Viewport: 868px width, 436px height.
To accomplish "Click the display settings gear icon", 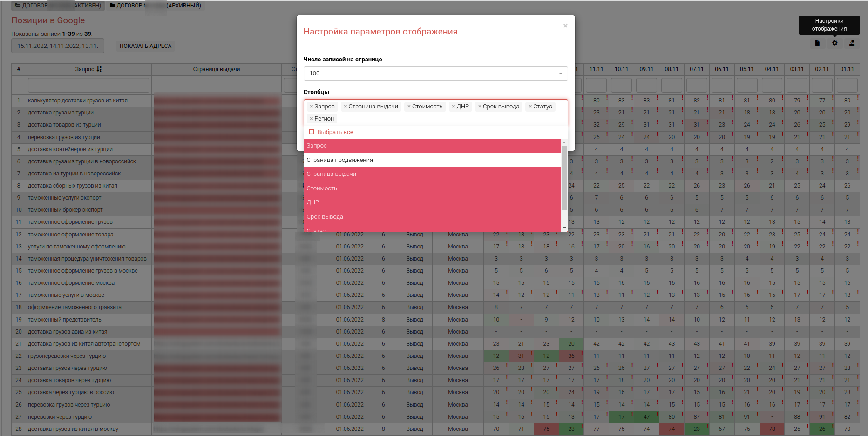I will (834, 43).
